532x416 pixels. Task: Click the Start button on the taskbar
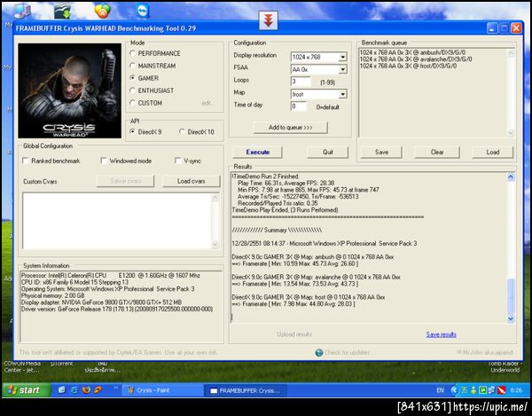point(23,390)
